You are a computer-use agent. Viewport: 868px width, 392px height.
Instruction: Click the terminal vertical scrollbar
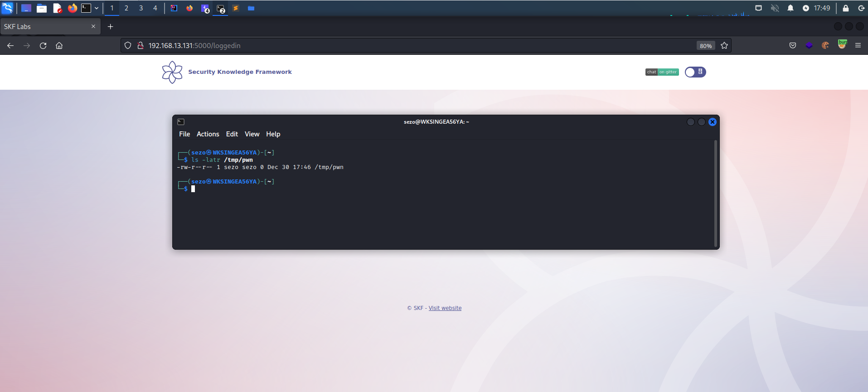click(x=716, y=194)
